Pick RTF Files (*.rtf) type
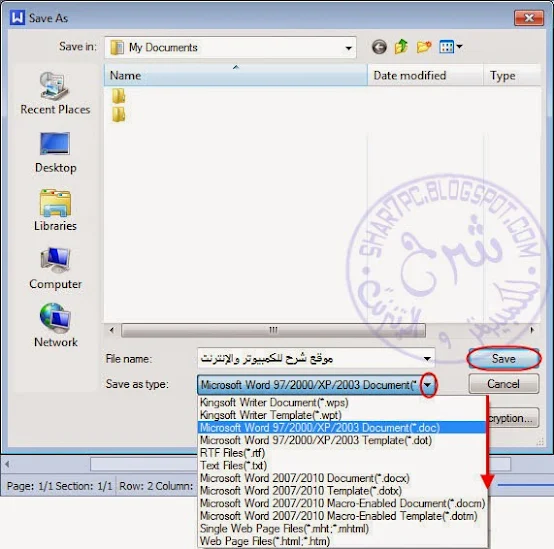This screenshot has width=554, height=549. (342, 453)
